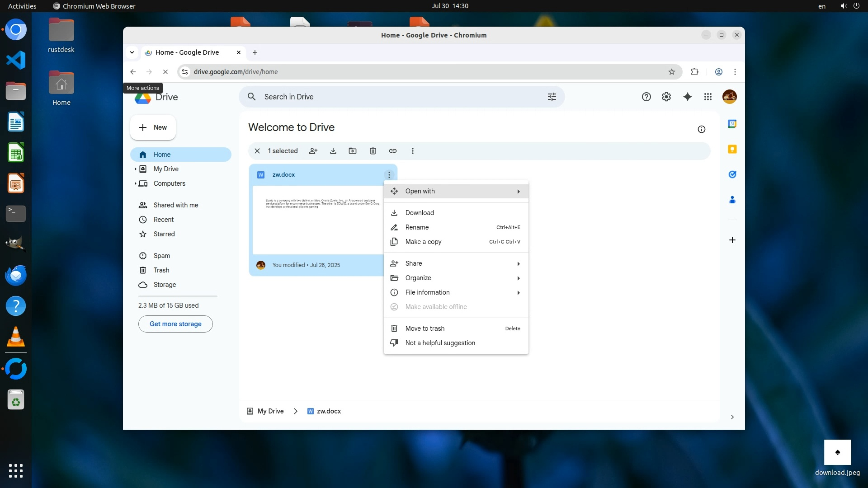Click Get more storage button

175,324
